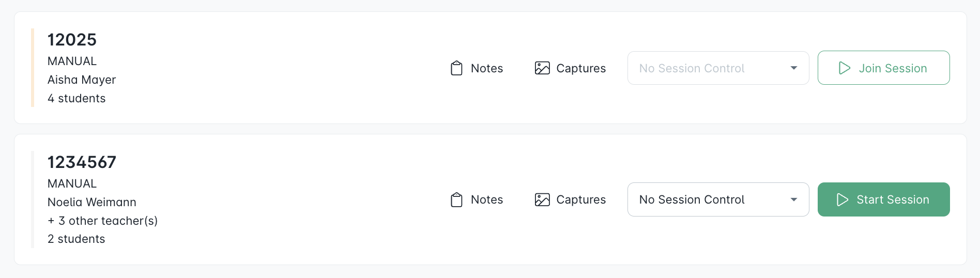This screenshot has height=278, width=980.
Task: Click the image Captures icon for class 1234567
Action: pos(542,199)
